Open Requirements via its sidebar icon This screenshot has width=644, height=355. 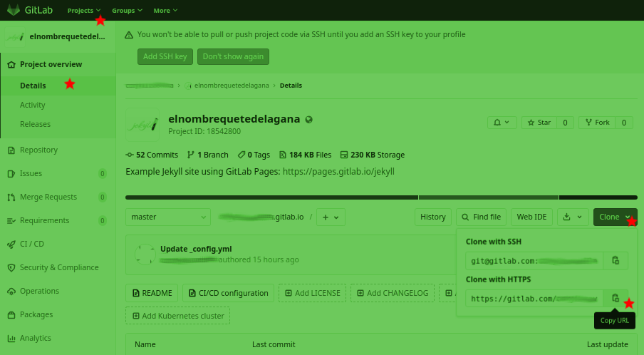tap(11, 221)
